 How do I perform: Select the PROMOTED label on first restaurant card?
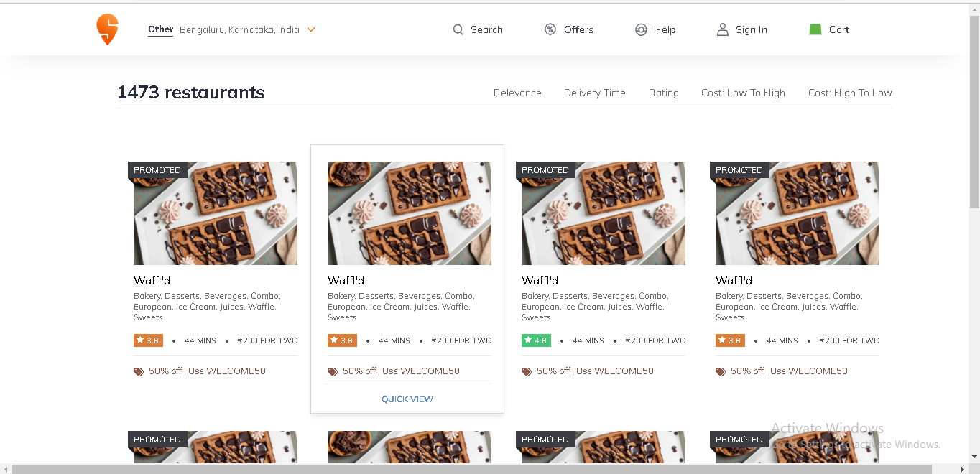(x=157, y=169)
